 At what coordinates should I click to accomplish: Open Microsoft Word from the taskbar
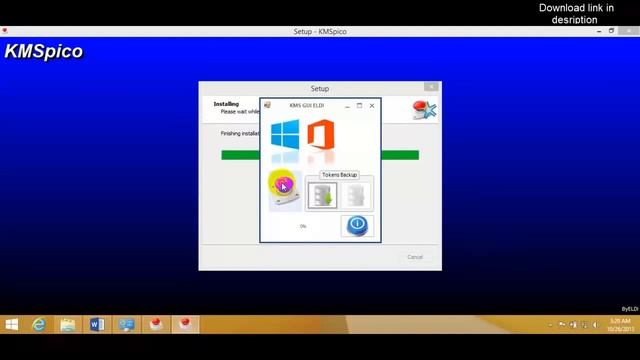(x=97, y=324)
